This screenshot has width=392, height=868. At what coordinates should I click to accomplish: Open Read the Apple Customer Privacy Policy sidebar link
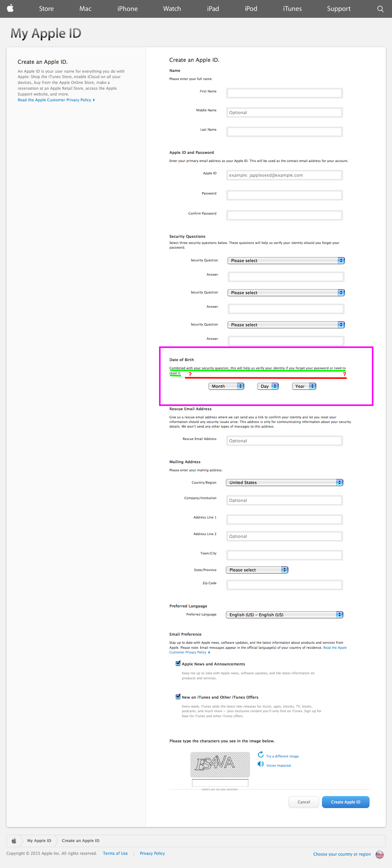(56, 100)
